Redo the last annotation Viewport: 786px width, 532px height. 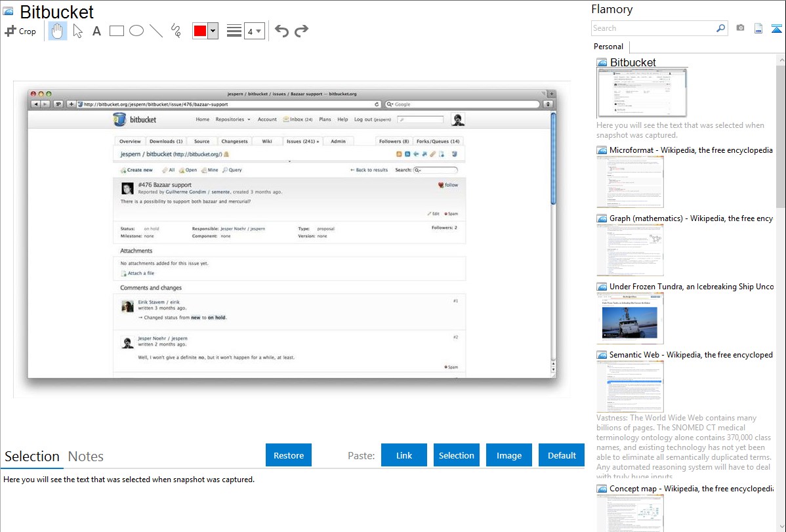point(301,31)
